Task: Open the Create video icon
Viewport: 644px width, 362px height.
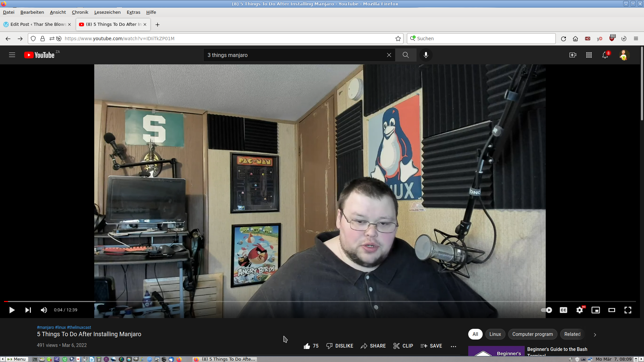Action: coord(573,55)
